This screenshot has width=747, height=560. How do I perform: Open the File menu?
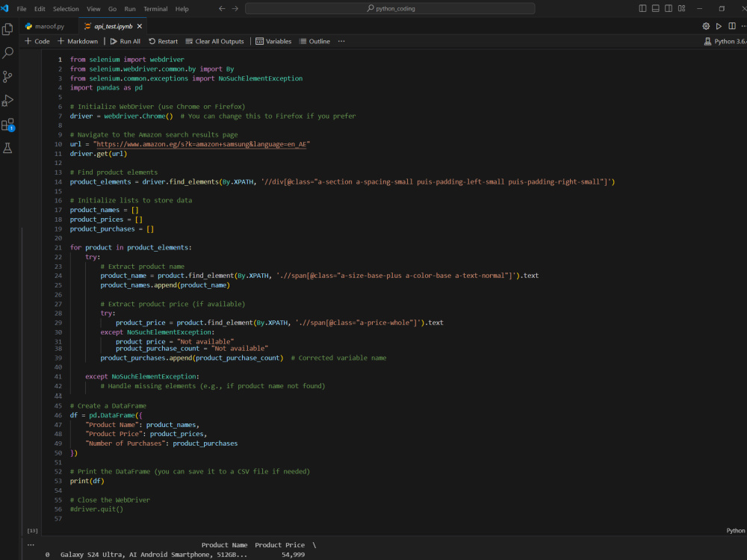[x=22, y=8]
